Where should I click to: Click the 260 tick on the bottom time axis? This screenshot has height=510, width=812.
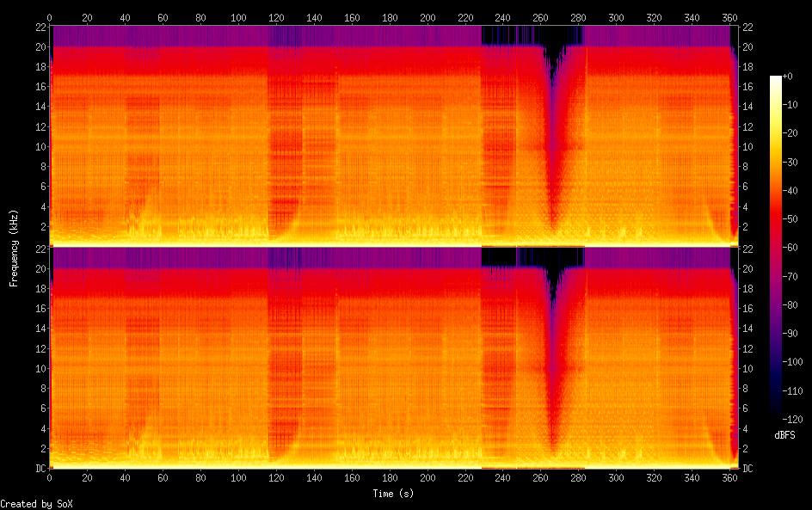[x=541, y=477]
